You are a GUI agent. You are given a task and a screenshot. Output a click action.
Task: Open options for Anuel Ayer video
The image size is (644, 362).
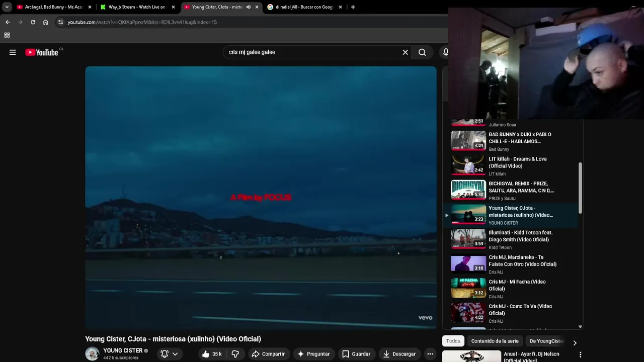(x=580, y=354)
